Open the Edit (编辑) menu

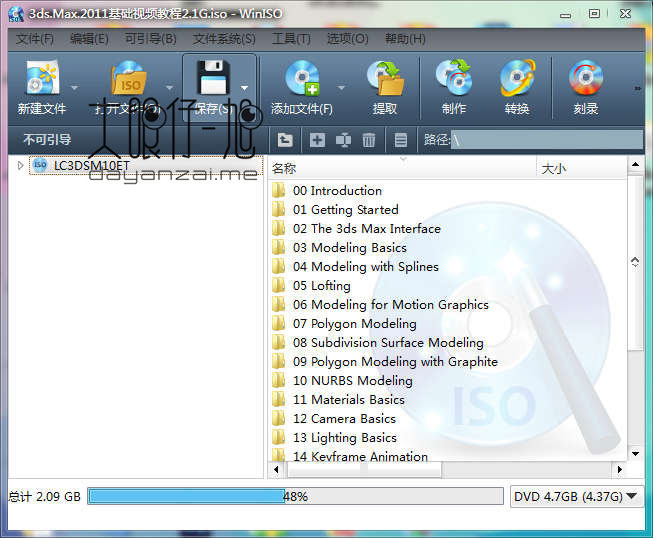pyautogui.click(x=89, y=39)
